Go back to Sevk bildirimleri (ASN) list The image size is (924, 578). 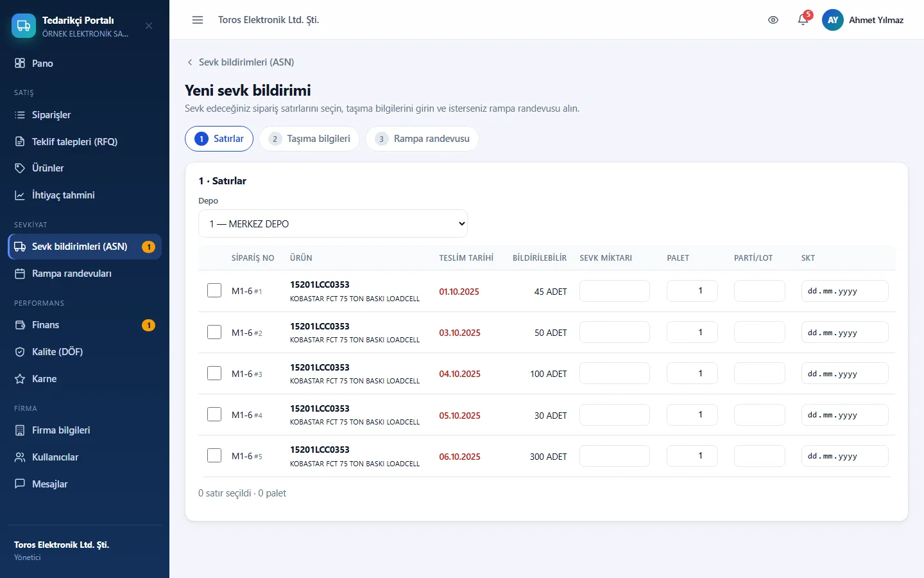[240, 62]
